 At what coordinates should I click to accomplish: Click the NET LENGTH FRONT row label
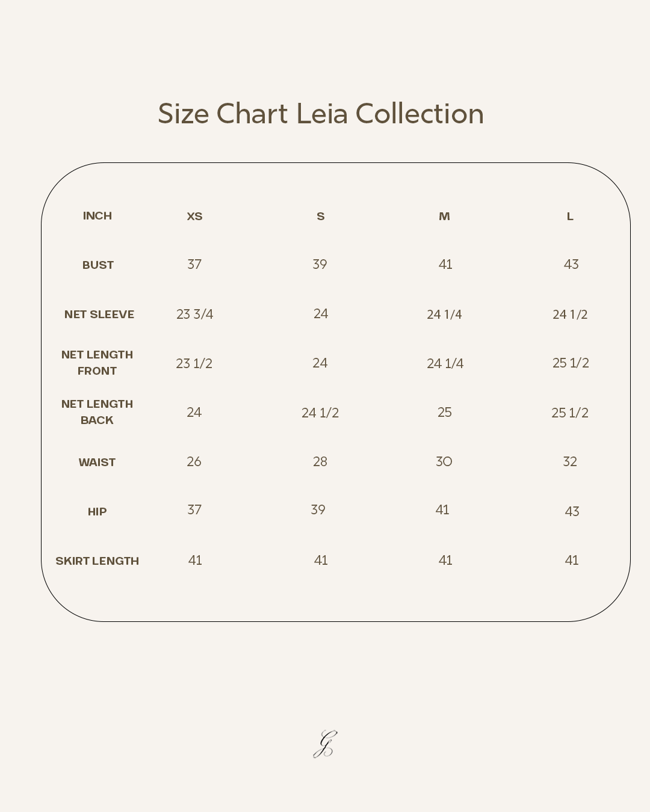click(97, 363)
